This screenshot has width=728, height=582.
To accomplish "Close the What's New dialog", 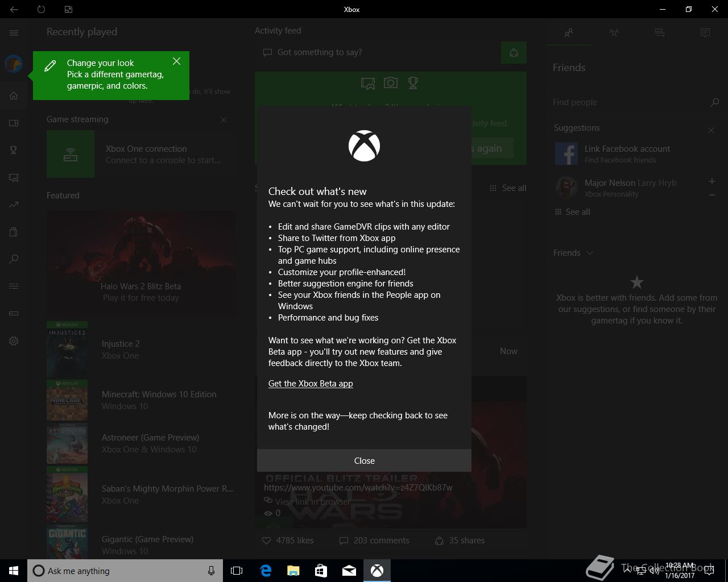I will pyautogui.click(x=364, y=460).
